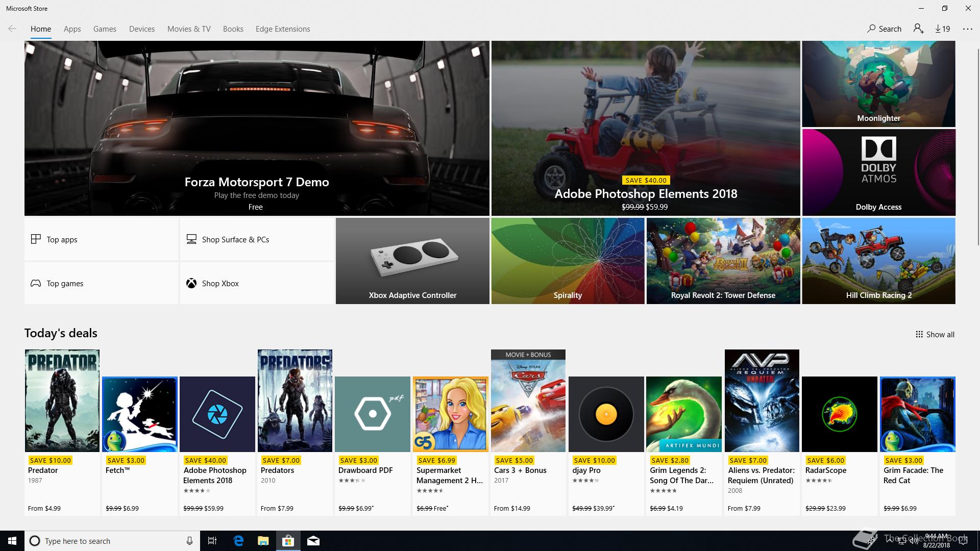Viewport: 980px width, 551px height.
Task: Open the Xbox Adaptive Controller tile
Action: 412,261
